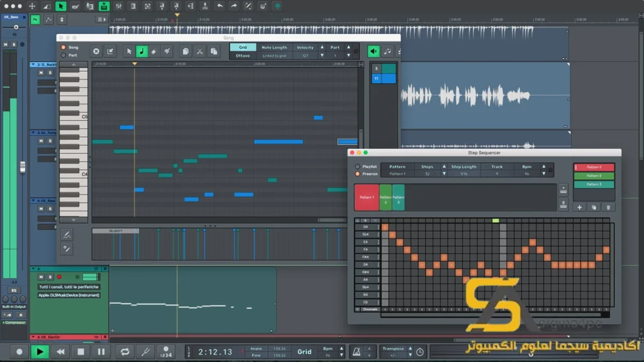Click the Rewind button in transport

tap(60, 352)
